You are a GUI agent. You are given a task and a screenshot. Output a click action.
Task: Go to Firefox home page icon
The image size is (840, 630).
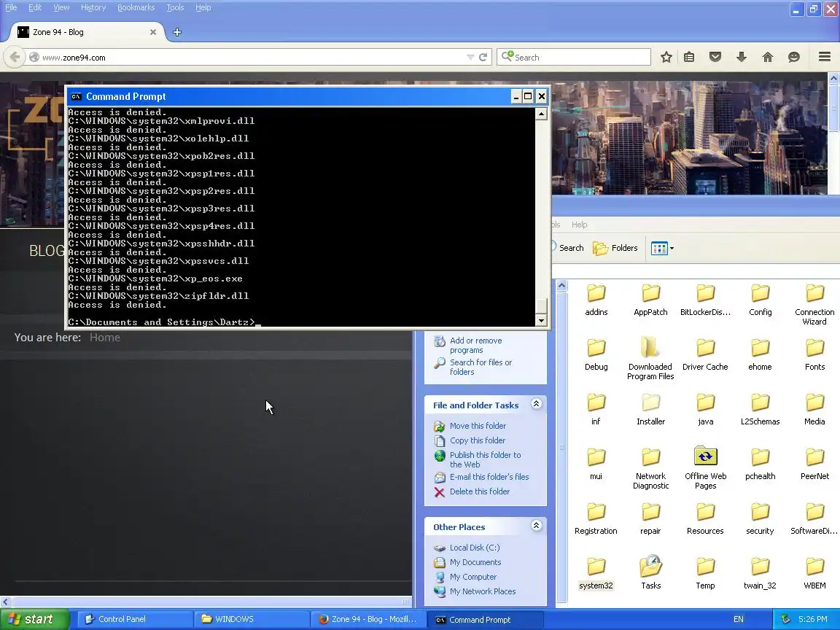(768, 57)
